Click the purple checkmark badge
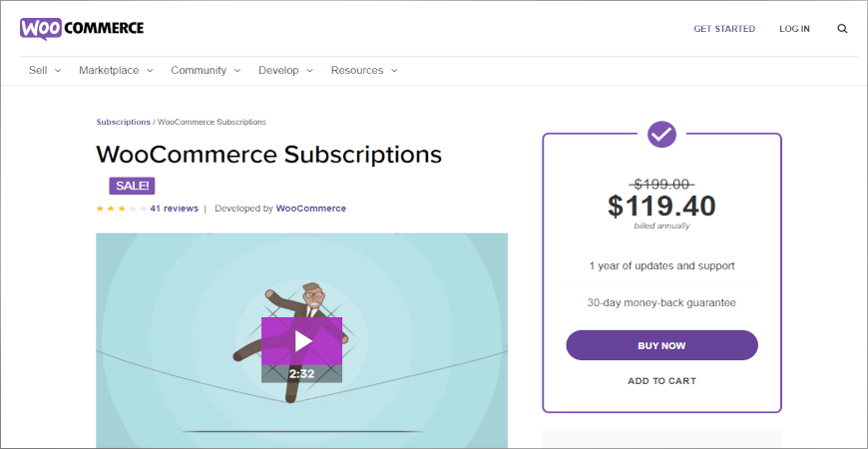868x449 pixels. [x=661, y=134]
